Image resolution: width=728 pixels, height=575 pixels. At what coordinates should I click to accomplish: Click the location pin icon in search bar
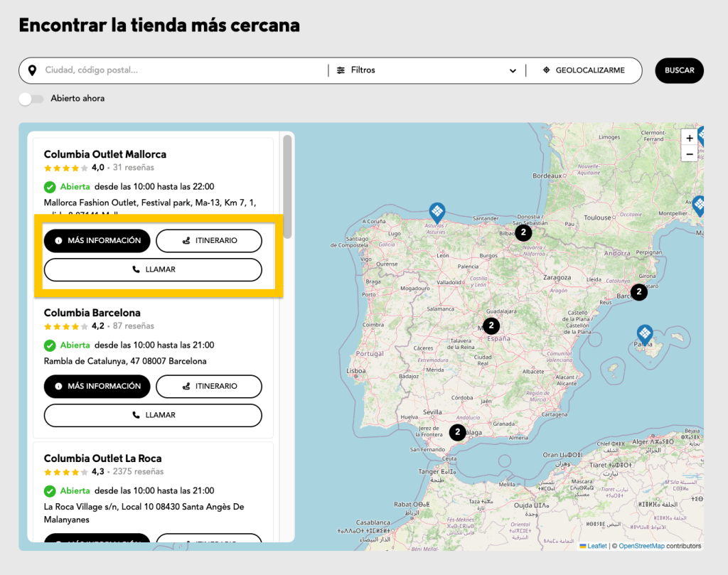point(32,70)
